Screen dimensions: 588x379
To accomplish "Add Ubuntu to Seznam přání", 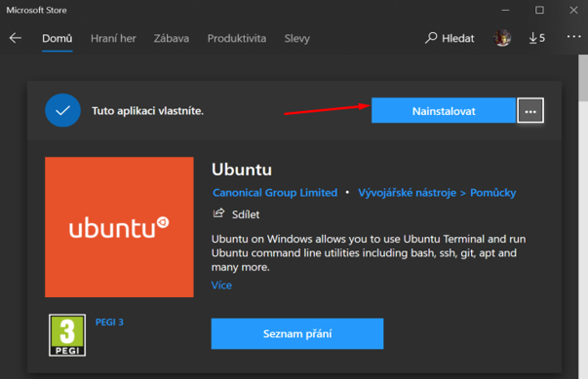I will pos(297,333).
